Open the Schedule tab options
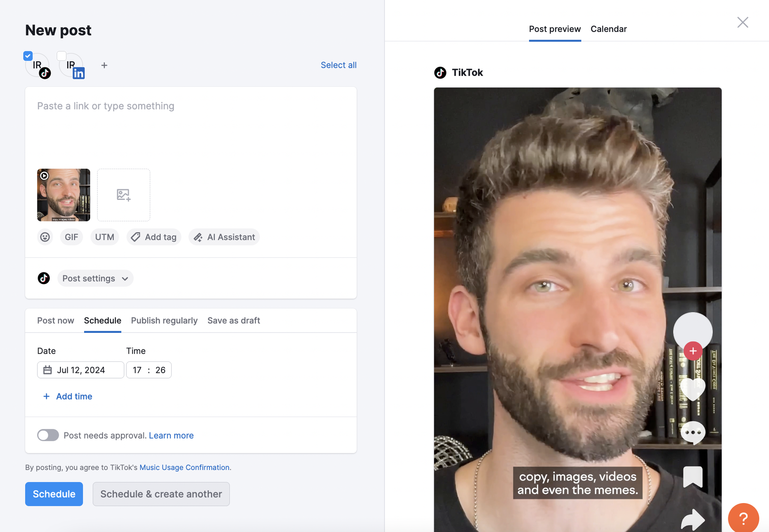769x532 pixels. pos(102,320)
